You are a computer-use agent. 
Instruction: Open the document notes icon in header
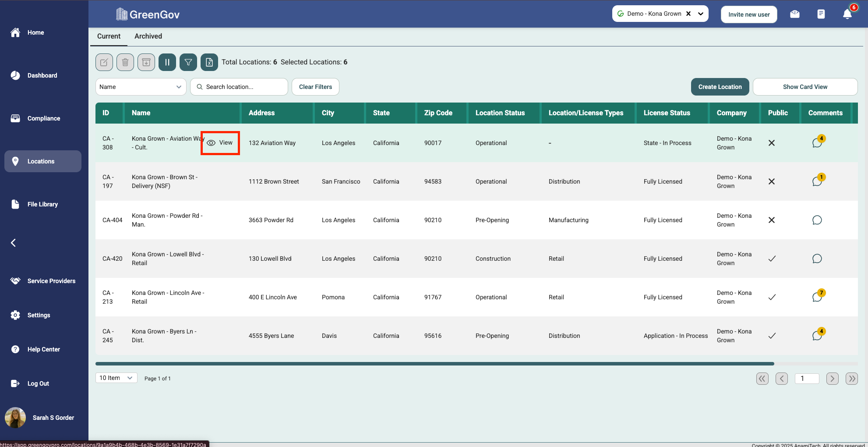pos(821,14)
